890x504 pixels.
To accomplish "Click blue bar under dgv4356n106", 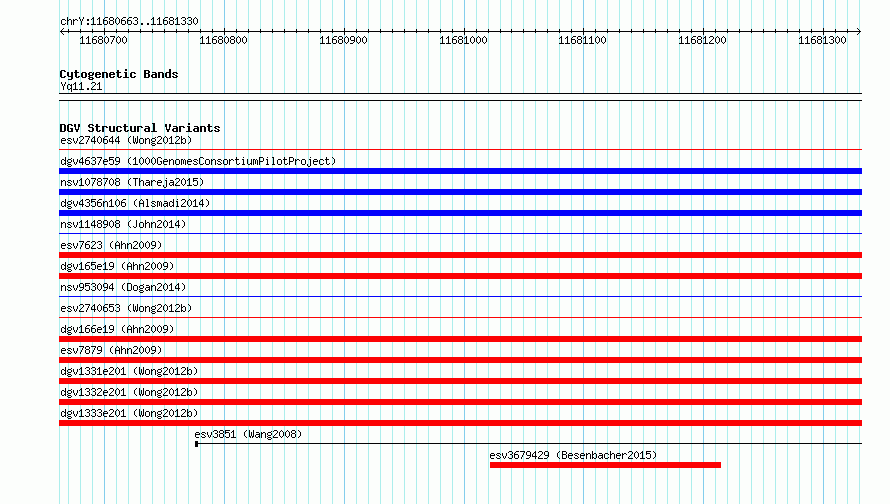I will 460,213.
